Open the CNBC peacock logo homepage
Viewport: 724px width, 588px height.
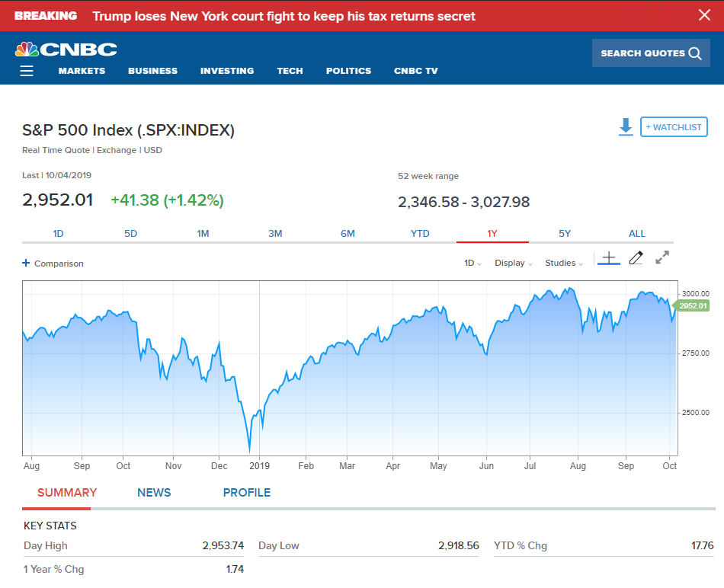(x=66, y=50)
